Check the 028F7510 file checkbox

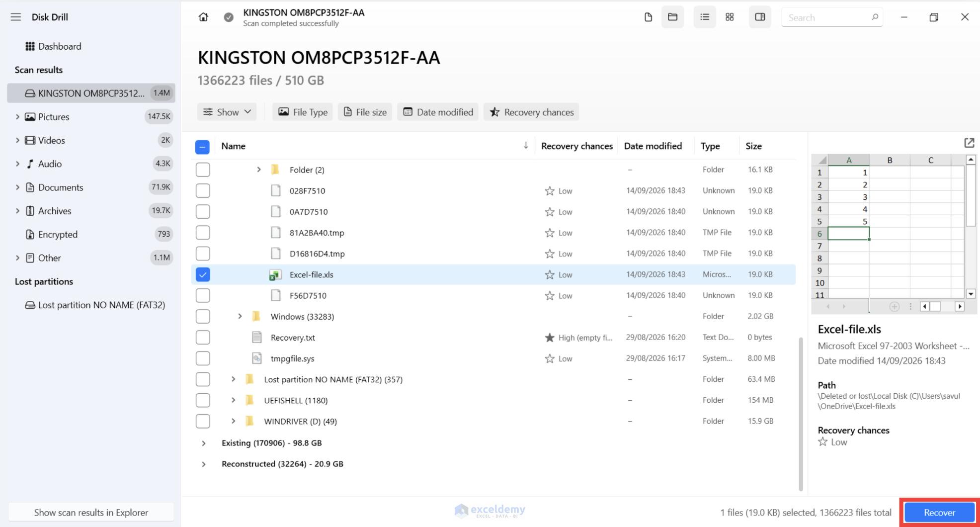click(203, 190)
